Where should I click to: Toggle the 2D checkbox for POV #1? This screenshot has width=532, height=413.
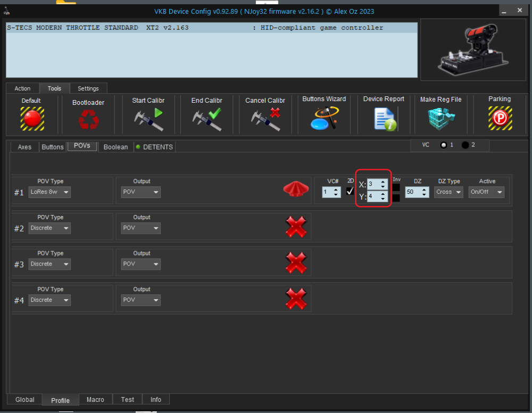tap(350, 191)
